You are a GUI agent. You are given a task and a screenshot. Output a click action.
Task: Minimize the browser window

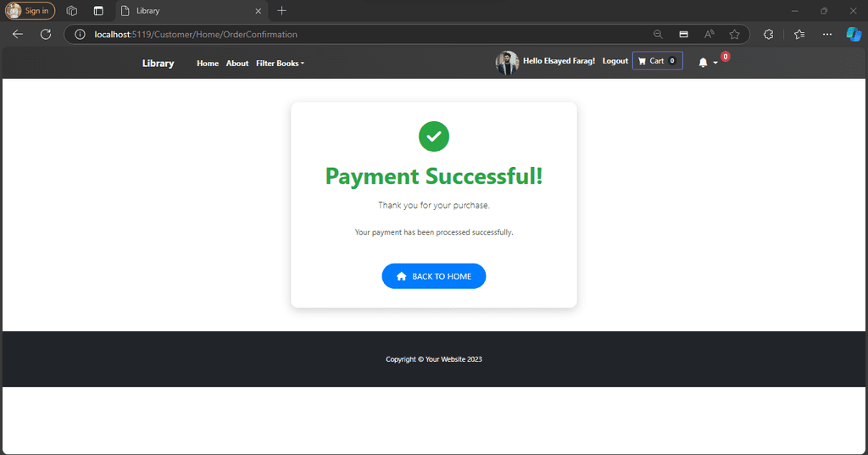tap(795, 10)
